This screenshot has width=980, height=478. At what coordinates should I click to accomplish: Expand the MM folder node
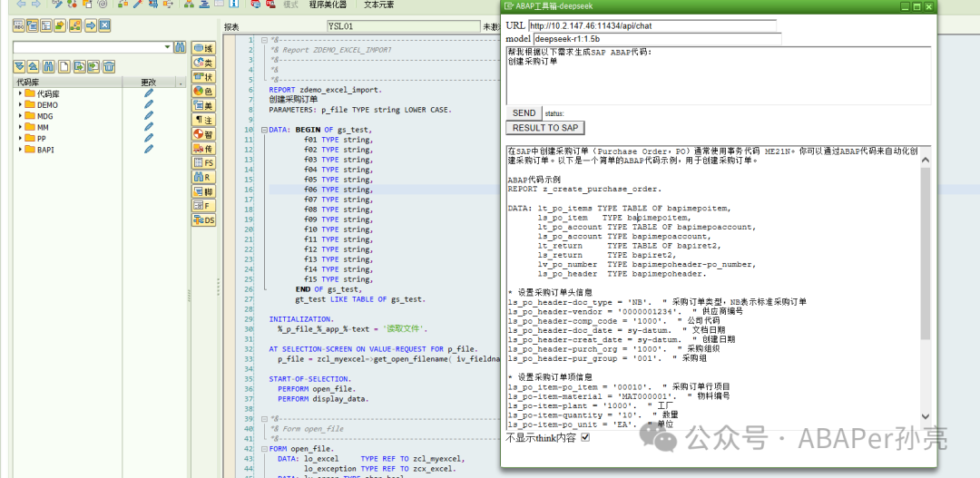point(20,128)
